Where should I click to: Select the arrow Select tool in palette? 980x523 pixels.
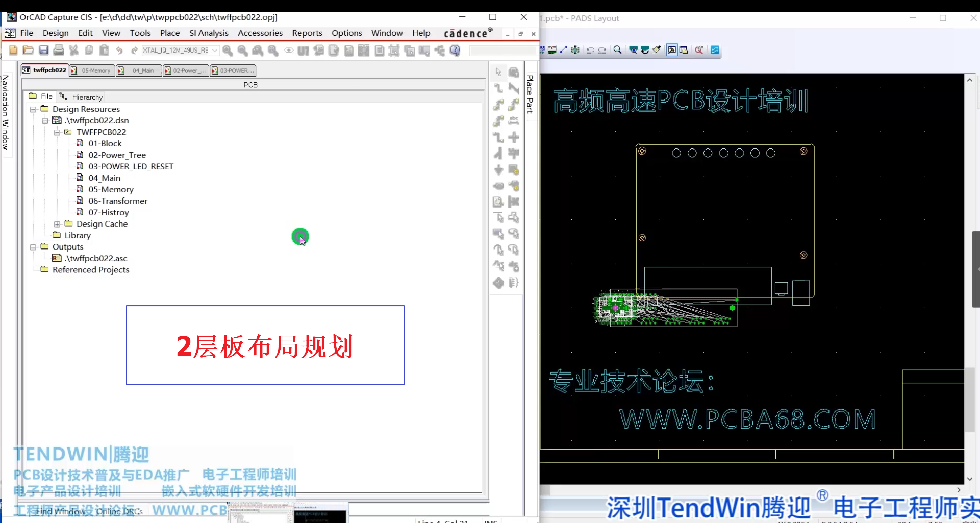[498, 72]
